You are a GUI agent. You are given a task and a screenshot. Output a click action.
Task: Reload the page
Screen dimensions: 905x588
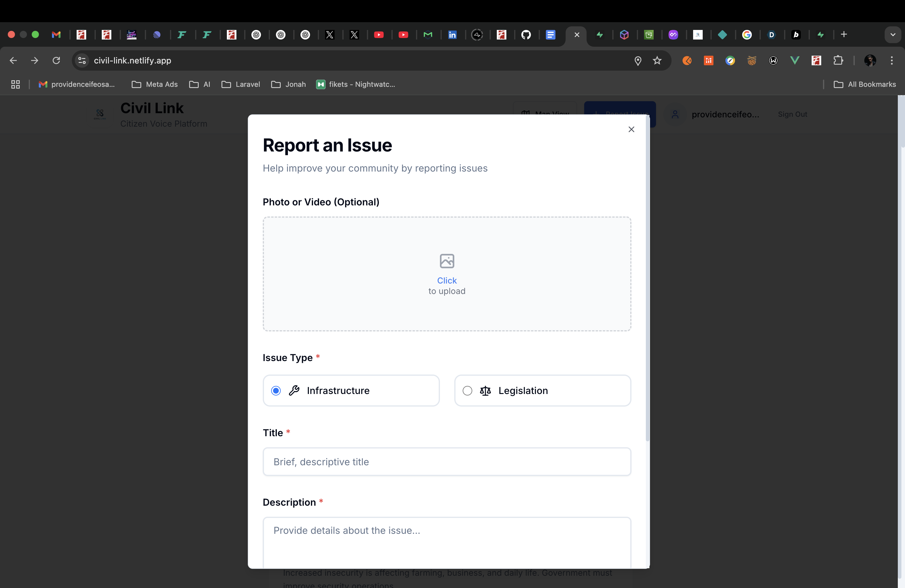click(56, 60)
